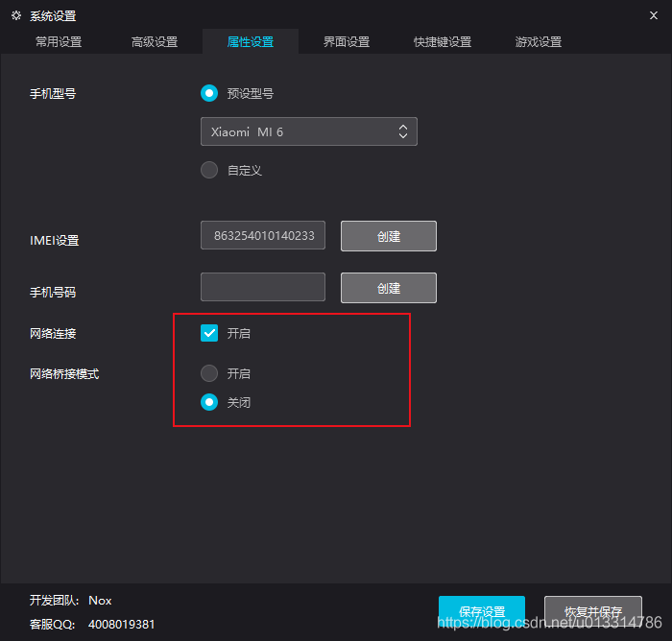Uncheck the 网络连接 开启 checkbox
This screenshot has width=672, height=641.
[209, 333]
